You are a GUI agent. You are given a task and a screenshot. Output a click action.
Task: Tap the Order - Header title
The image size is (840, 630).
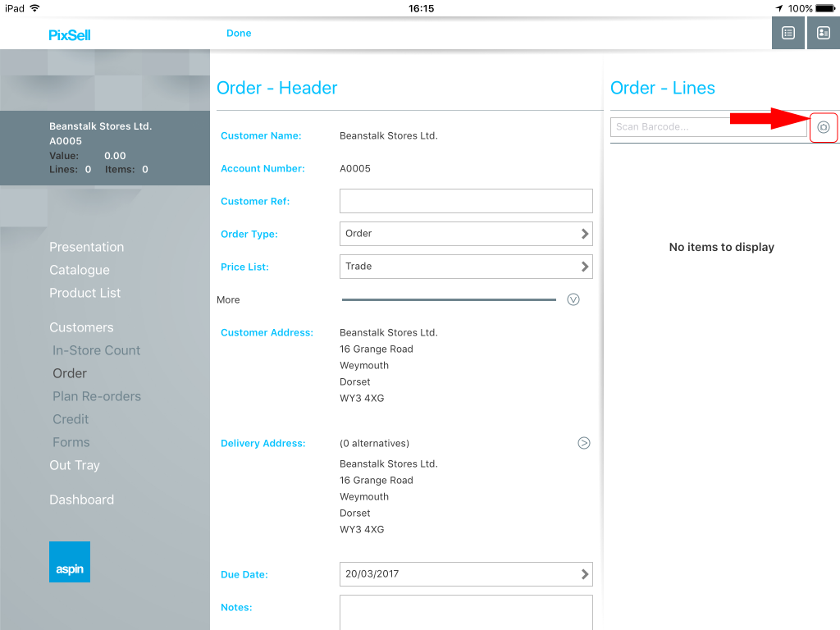pos(277,88)
